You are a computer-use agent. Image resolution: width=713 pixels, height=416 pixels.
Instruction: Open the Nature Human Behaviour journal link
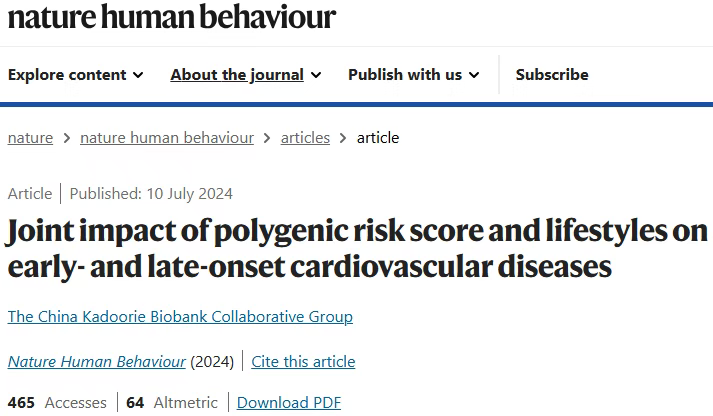click(97, 362)
